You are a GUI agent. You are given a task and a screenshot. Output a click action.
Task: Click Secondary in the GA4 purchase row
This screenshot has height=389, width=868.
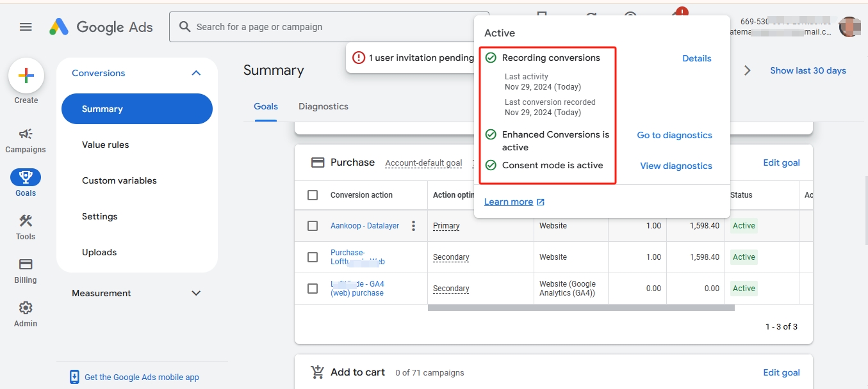pyautogui.click(x=451, y=289)
